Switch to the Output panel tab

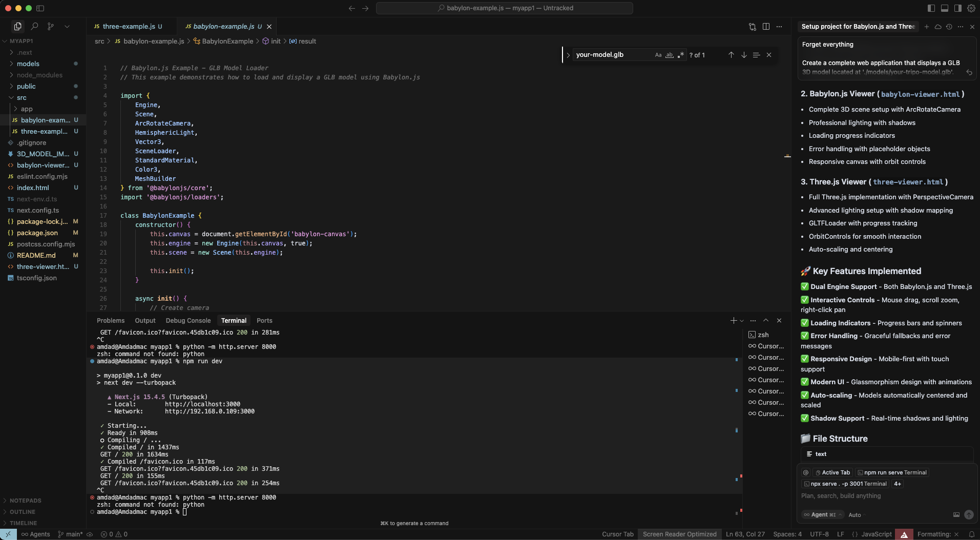point(145,321)
